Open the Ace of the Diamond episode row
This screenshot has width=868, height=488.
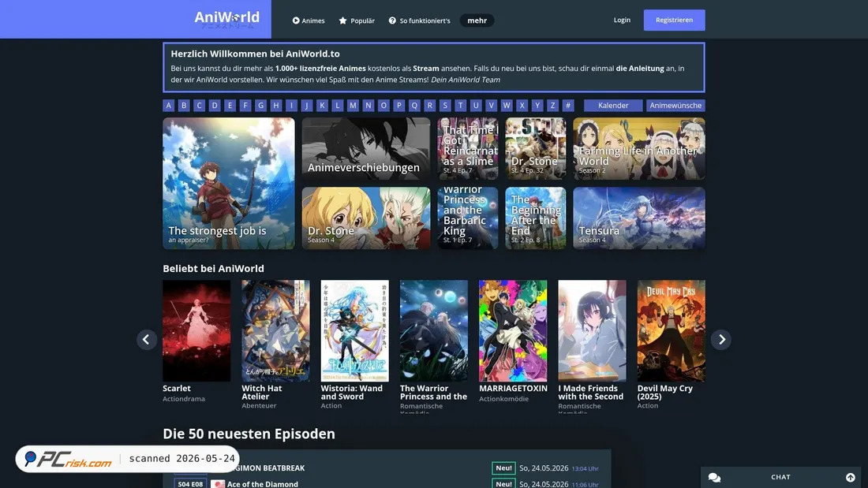point(387,483)
